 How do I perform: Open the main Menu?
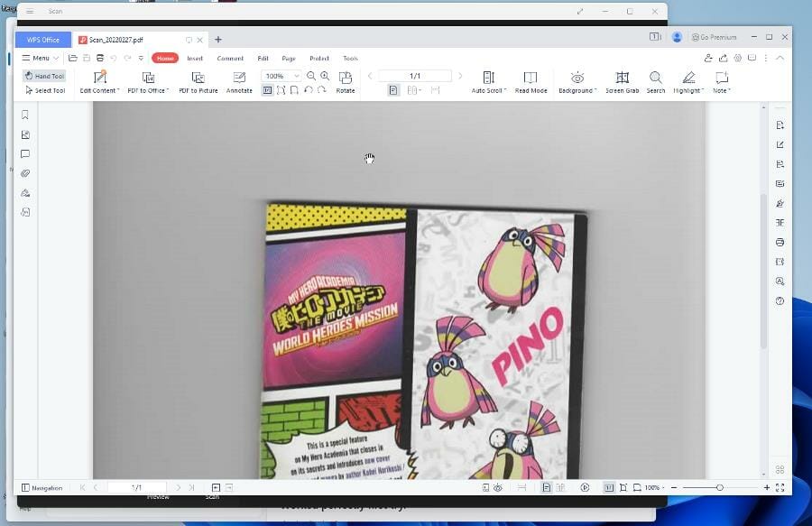tap(36, 58)
